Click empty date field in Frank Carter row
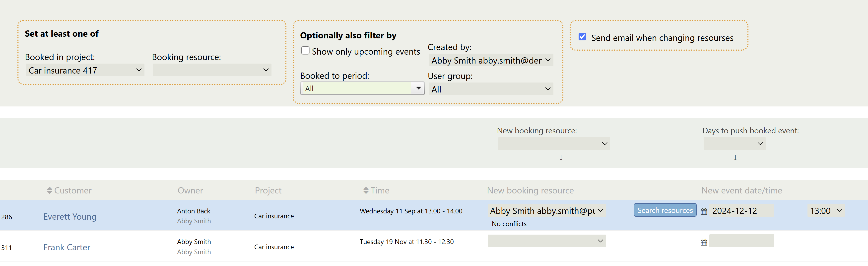 (x=741, y=241)
